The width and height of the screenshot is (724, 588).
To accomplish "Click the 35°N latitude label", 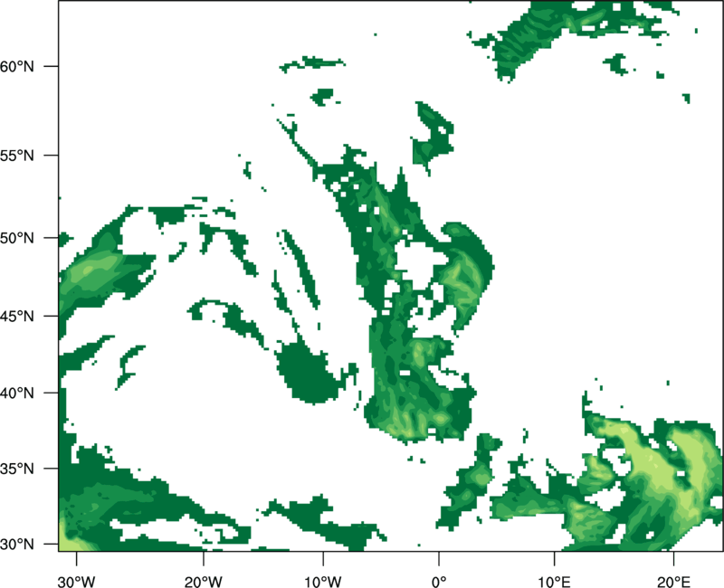I will click(16, 469).
